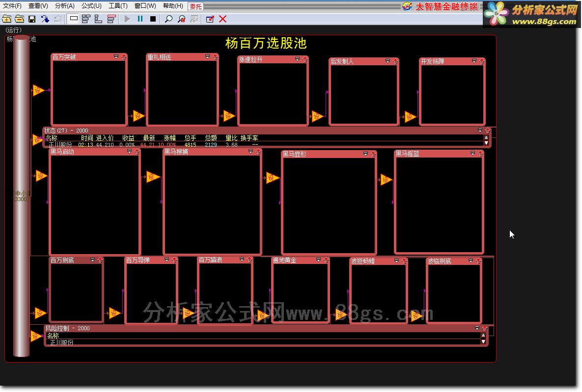582x392 pixels.
Task: Click orange 设 triangle before 百万测底
Action: [40, 313]
